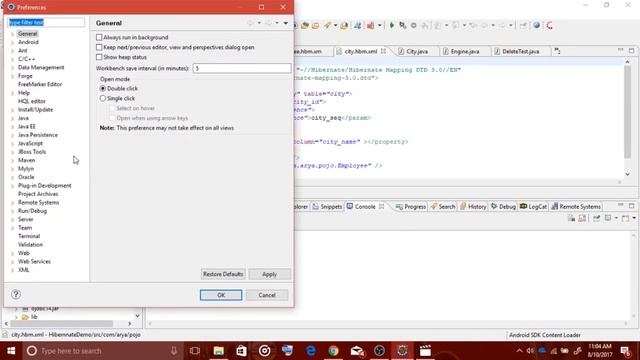Open the web browser globe toolbar icon
This screenshot has height=360, width=640.
click(x=537, y=25)
